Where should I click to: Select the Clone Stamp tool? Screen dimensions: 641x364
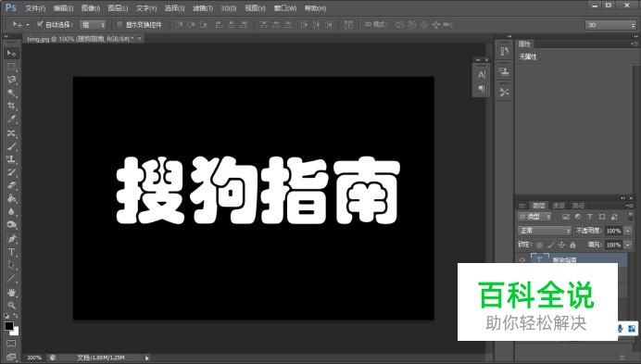11,159
